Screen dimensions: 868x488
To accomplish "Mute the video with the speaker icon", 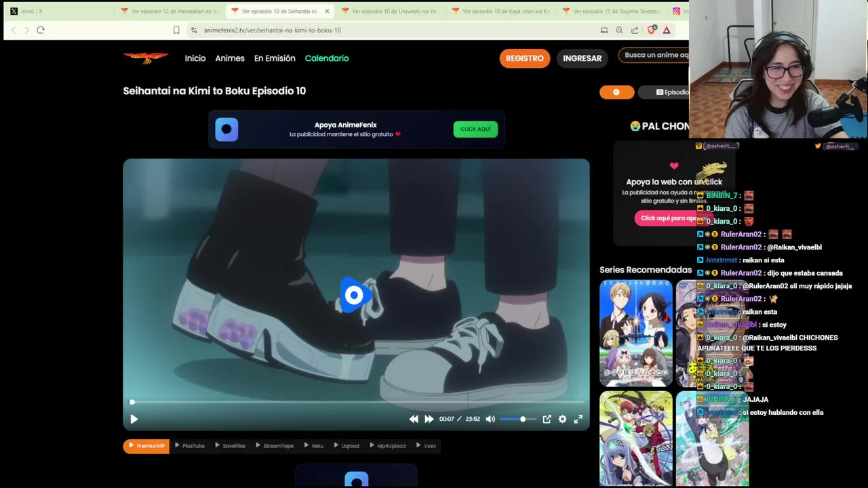I will point(490,420).
